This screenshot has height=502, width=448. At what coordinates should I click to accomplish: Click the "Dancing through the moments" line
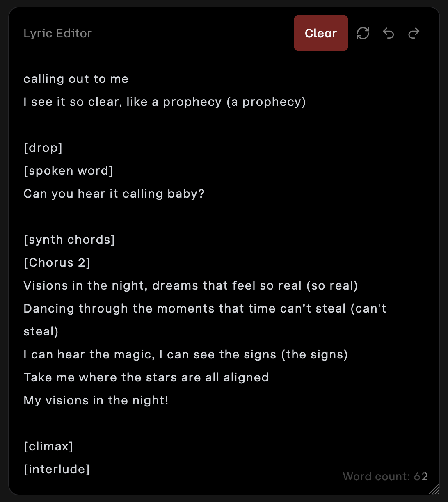click(205, 308)
